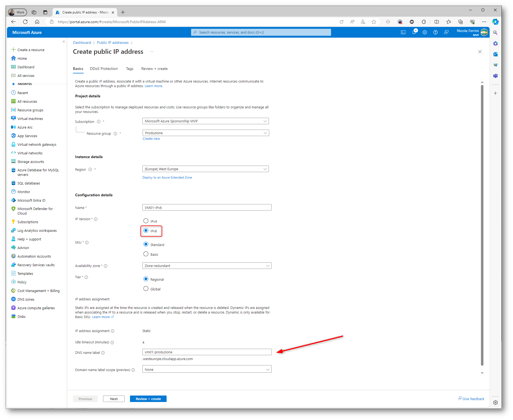
Task: Click Give feedback link
Action: pos(471,399)
